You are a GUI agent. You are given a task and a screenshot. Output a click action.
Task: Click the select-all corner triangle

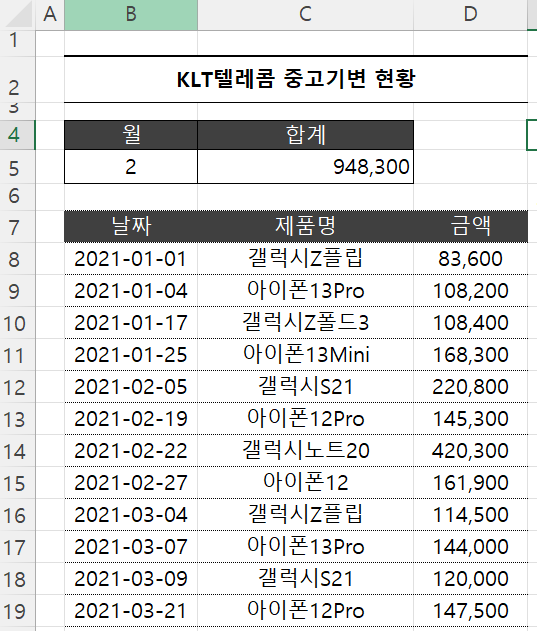18,15
